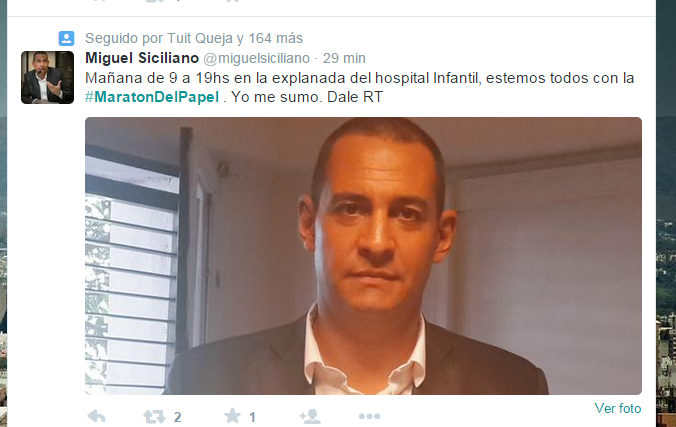676x427 pixels.
Task: Open more options with the ellipsis icon
Action: [x=369, y=416]
